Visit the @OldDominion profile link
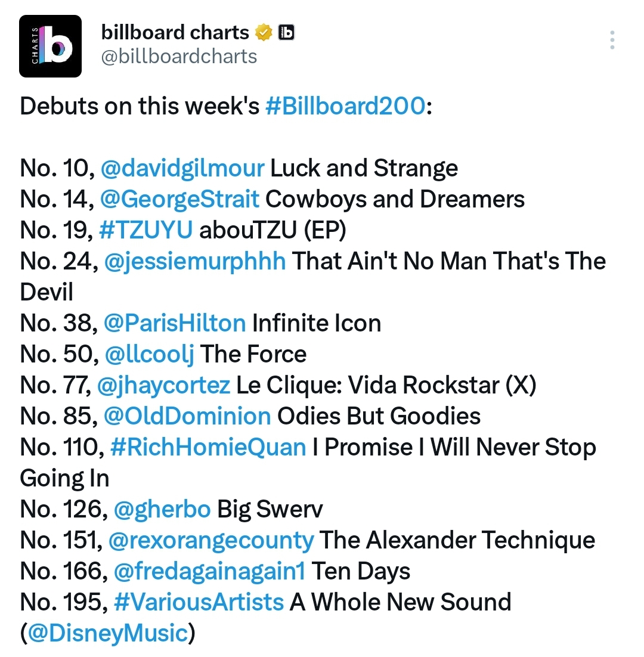The image size is (644, 657). (187, 416)
